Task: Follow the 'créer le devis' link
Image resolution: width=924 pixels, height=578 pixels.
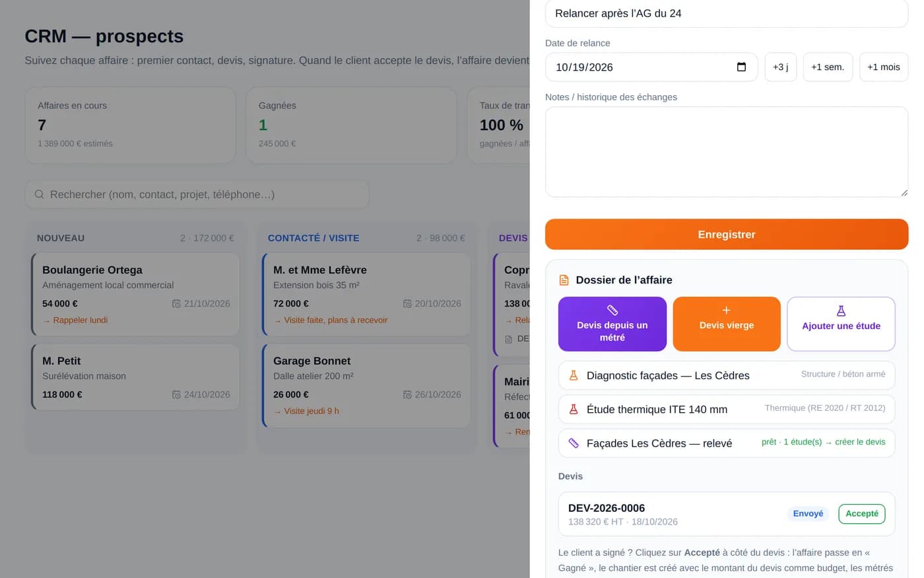Action: [x=860, y=442]
